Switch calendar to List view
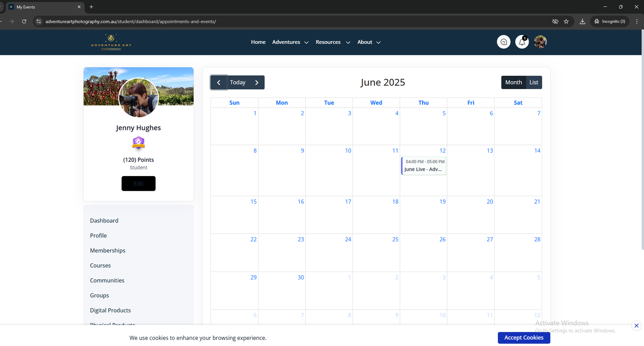This screenshot has width=644, height=346. click(x=534, y=83)
